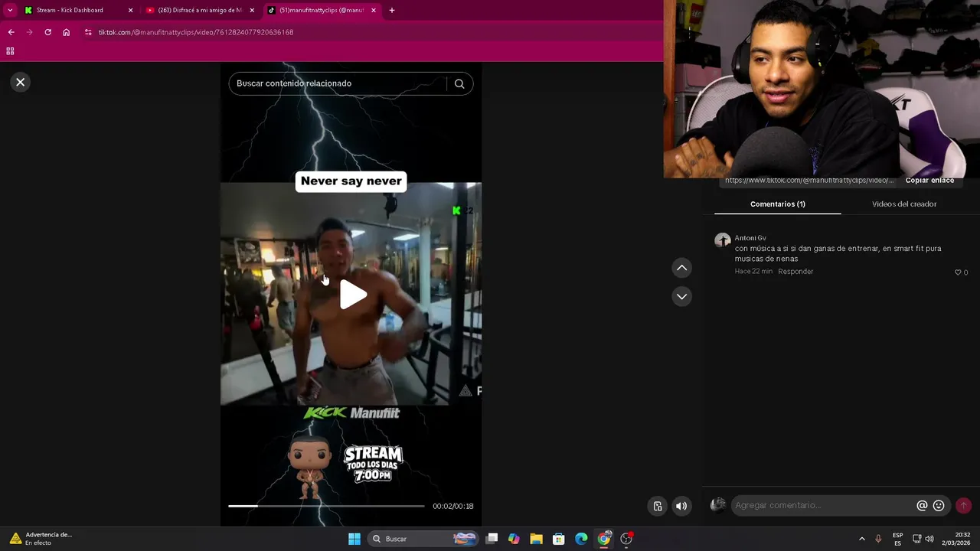Image resolution: width=980 pixels, height=551 pixels.
Task: Open Microsoft Edge from taskbar
Action: pyautogui.click(x=581, y=539)
